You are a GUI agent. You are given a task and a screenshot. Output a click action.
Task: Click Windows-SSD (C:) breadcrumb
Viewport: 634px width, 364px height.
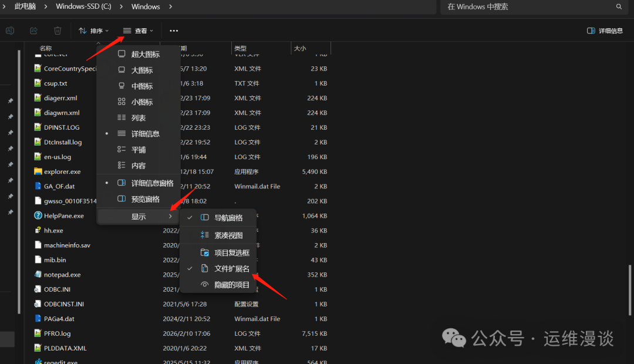[x=84, y=6]
